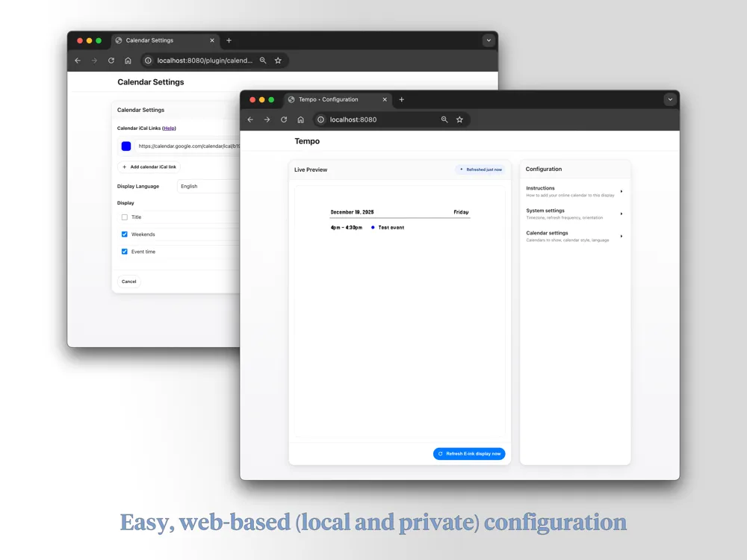
Task: Click Add calendar iCal link button
Action: click(149, 167)
